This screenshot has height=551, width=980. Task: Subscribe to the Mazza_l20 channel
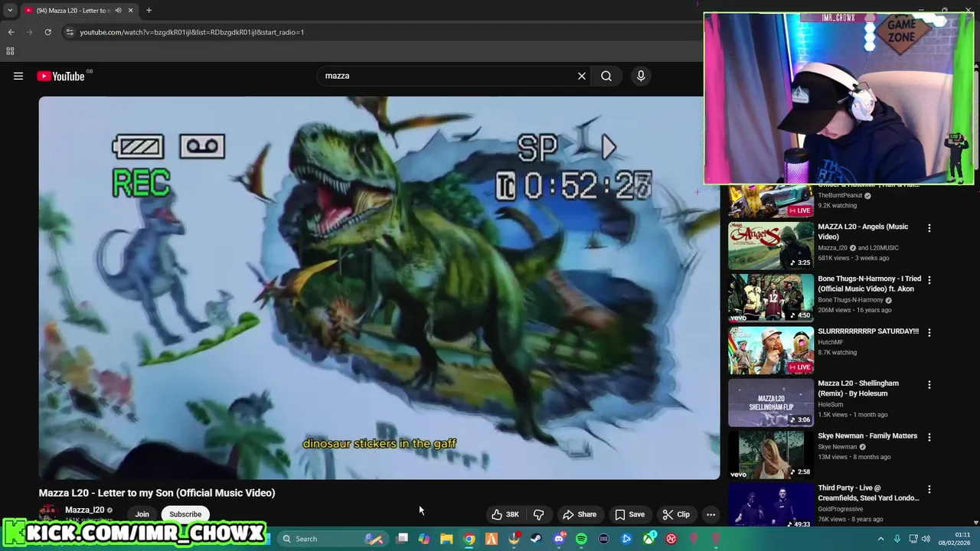185,514
